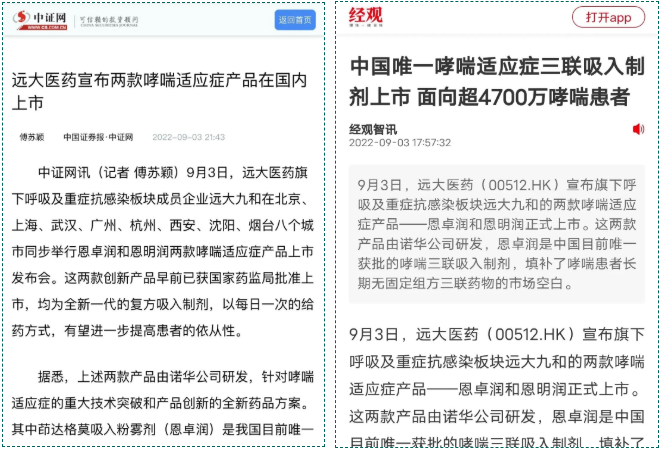
Task: Click timestamp 2022-09-03 21:43
Action: (x=188, y=137)
